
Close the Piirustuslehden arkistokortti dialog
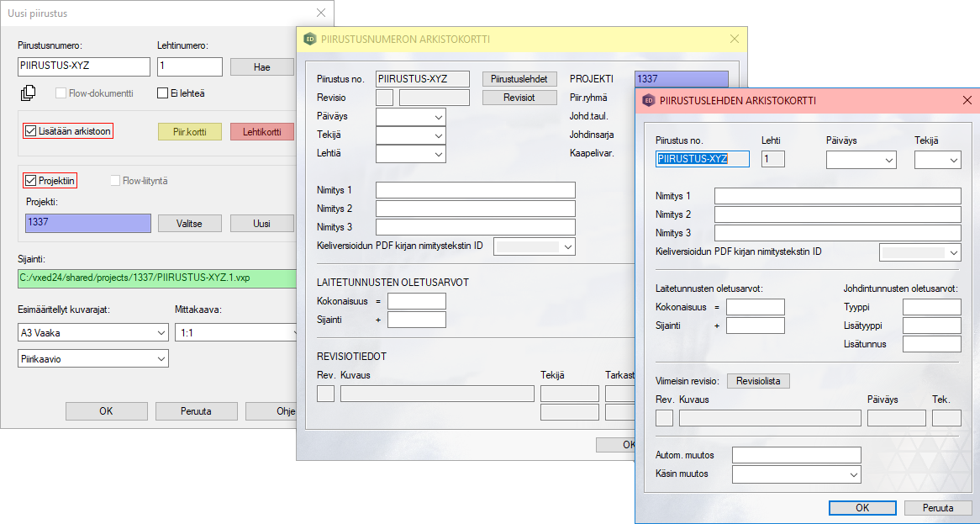click(967, 100)
